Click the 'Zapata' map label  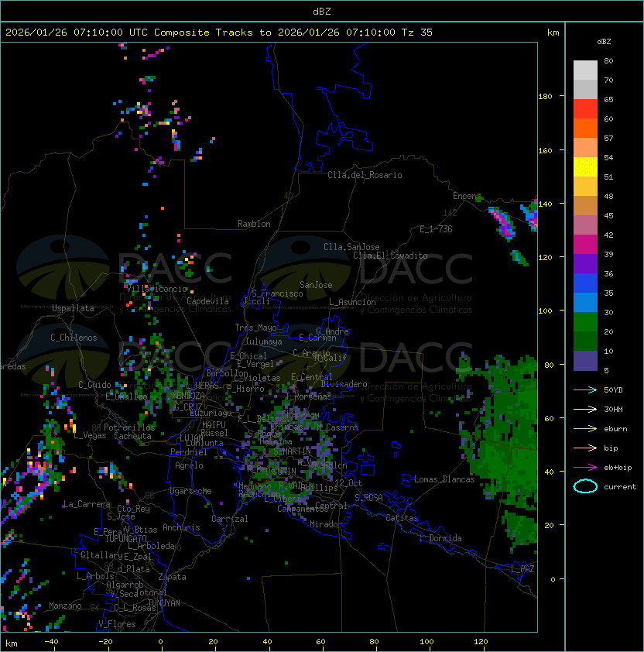click(x=172, y=577)
